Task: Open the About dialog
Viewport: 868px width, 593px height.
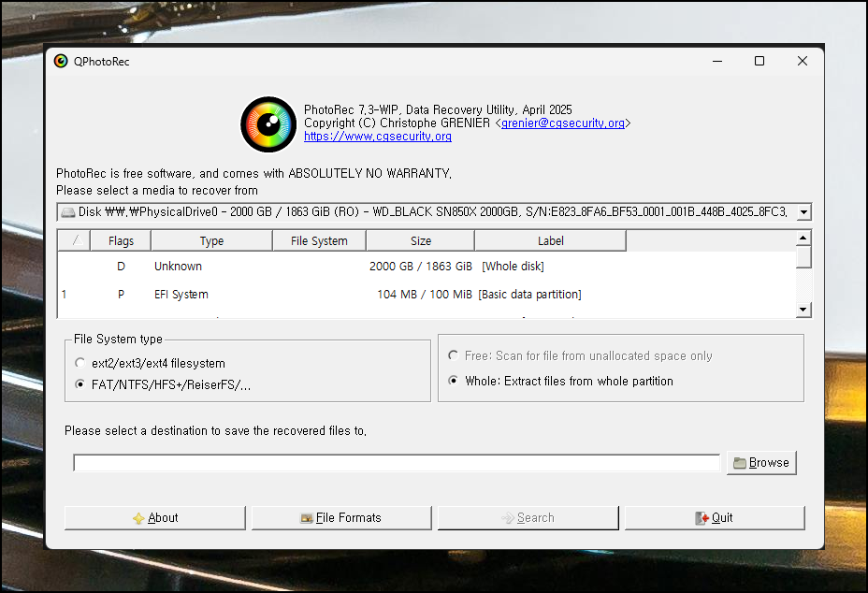Action: 155,517
